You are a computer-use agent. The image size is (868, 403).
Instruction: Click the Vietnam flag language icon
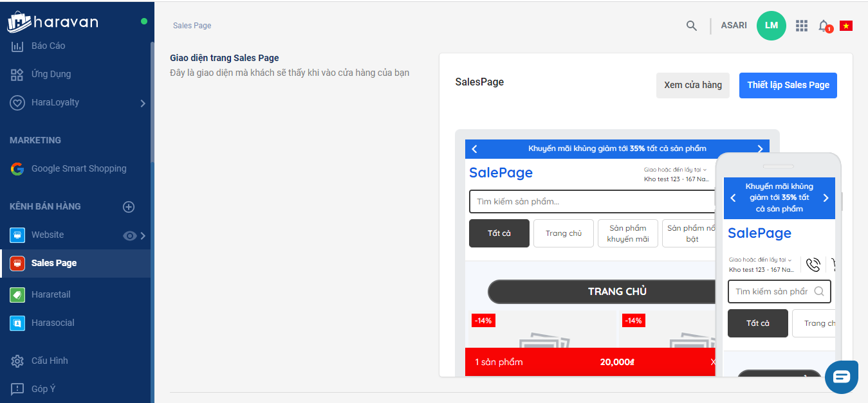(x=846, y=26)
